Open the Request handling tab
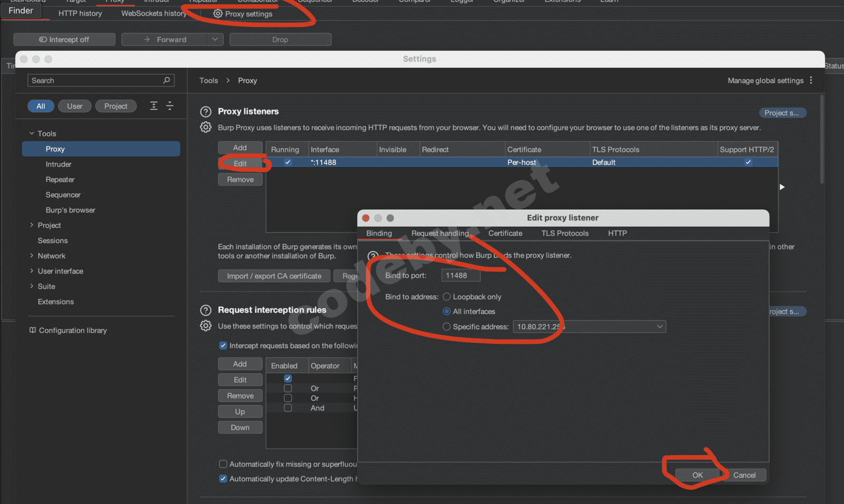Viewport: 844px width, 504px height. [x=440, y=233]
